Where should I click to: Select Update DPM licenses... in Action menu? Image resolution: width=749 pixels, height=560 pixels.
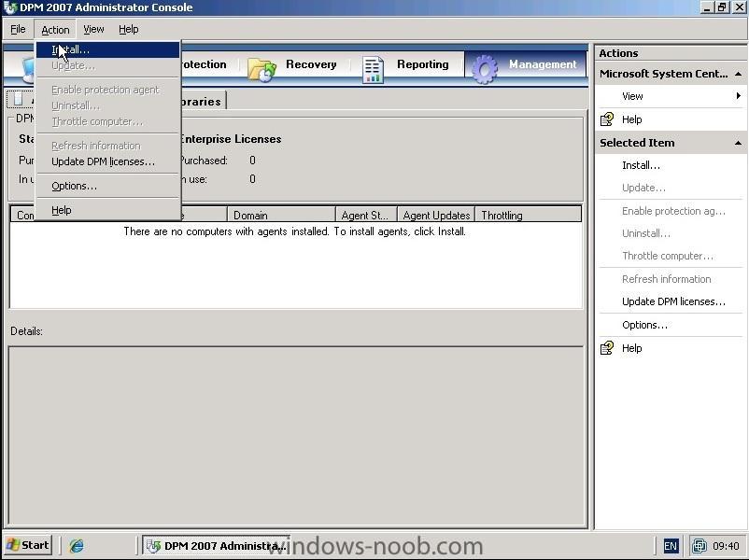point(108,161)
